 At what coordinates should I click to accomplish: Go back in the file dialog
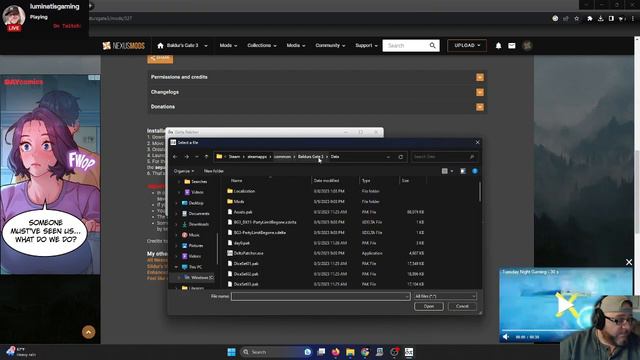pos(175,157)
